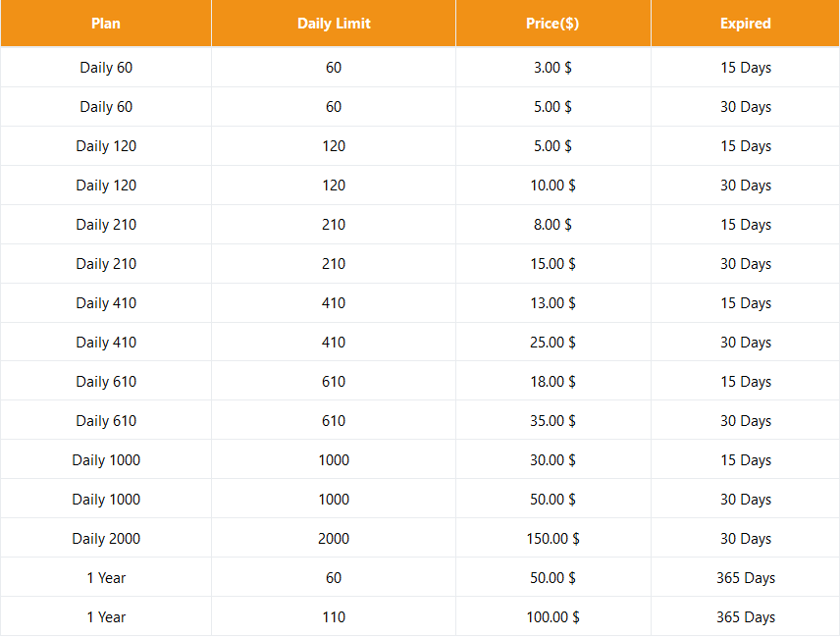This screenshot has width=840, height=638.
Task: Select Daily 120 plan expiring in 15 Days
Action: tap(106, 146)
